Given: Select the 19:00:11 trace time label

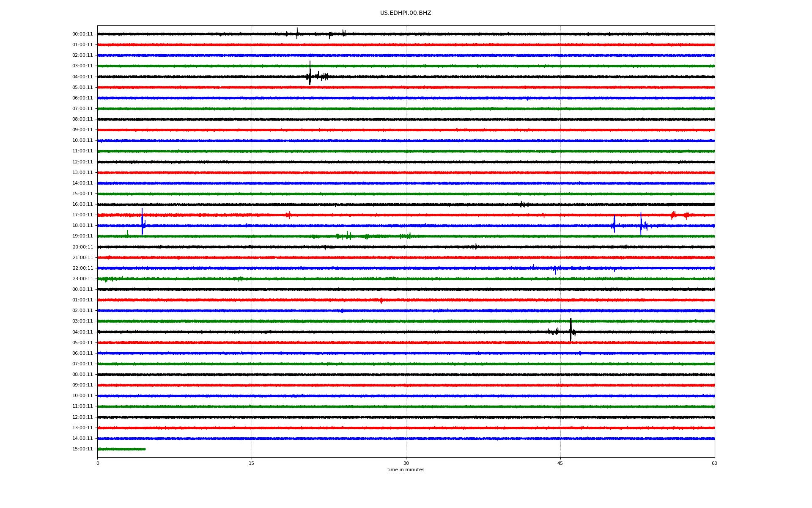Looking at the screenshot, I should point(82,236).
